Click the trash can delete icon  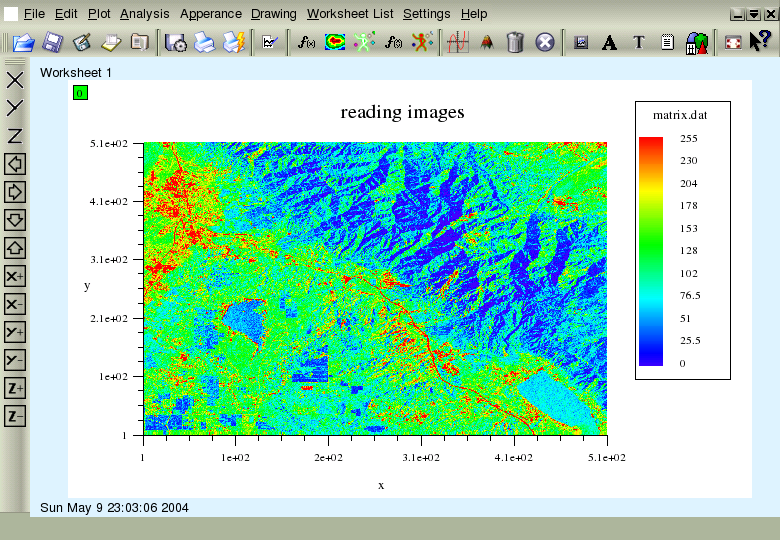pos(515,43)
